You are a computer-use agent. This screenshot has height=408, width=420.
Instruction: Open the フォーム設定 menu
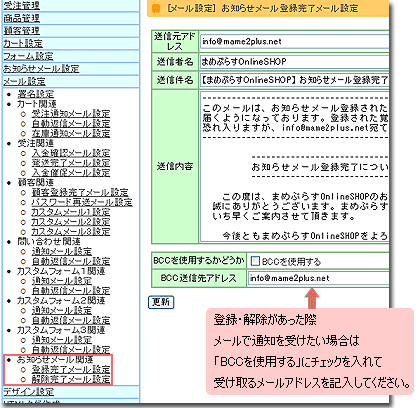tap(28, 56)
